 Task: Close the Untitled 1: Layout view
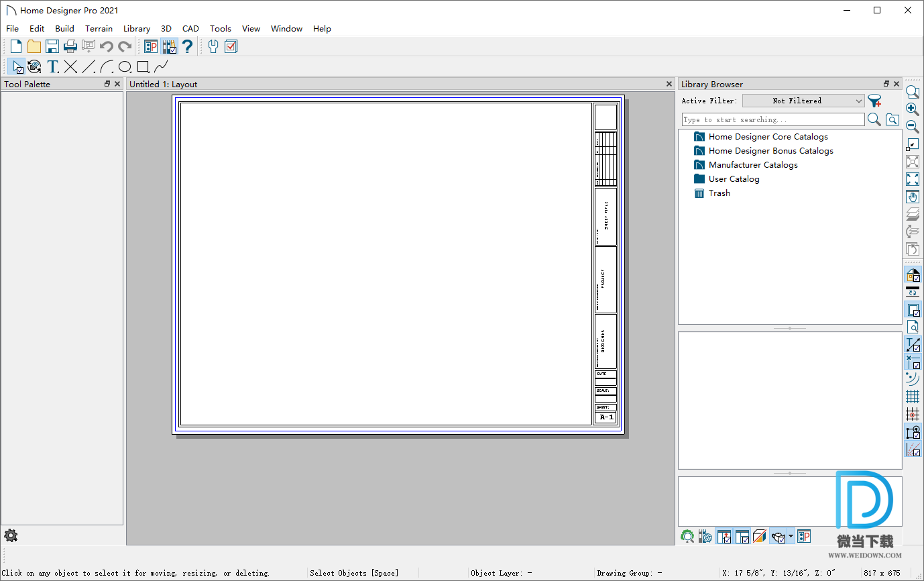[x=669, y=84]
